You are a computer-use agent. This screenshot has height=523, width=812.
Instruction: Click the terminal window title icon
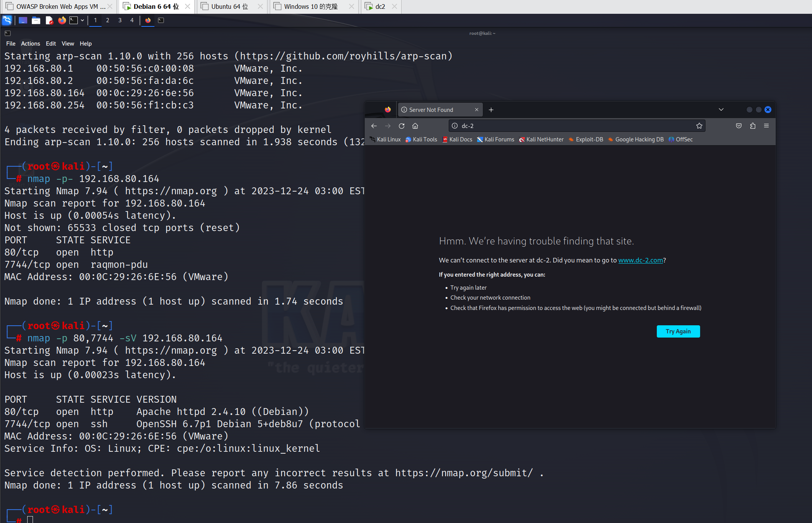pos(7,33)
